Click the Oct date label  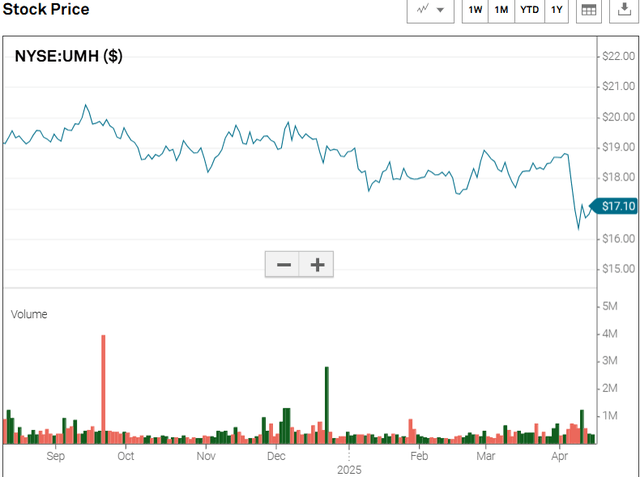pos(125,456)
